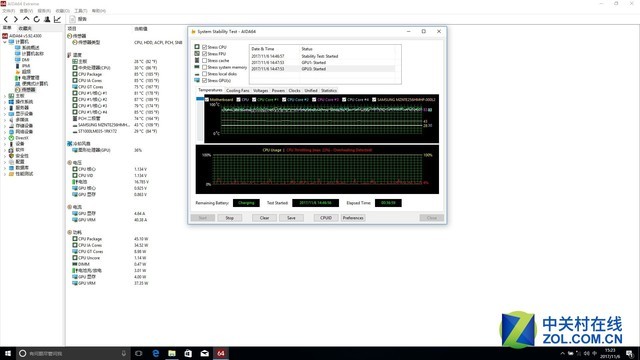
Task: Open the Store from the taskbar
Action: (188, 353)
